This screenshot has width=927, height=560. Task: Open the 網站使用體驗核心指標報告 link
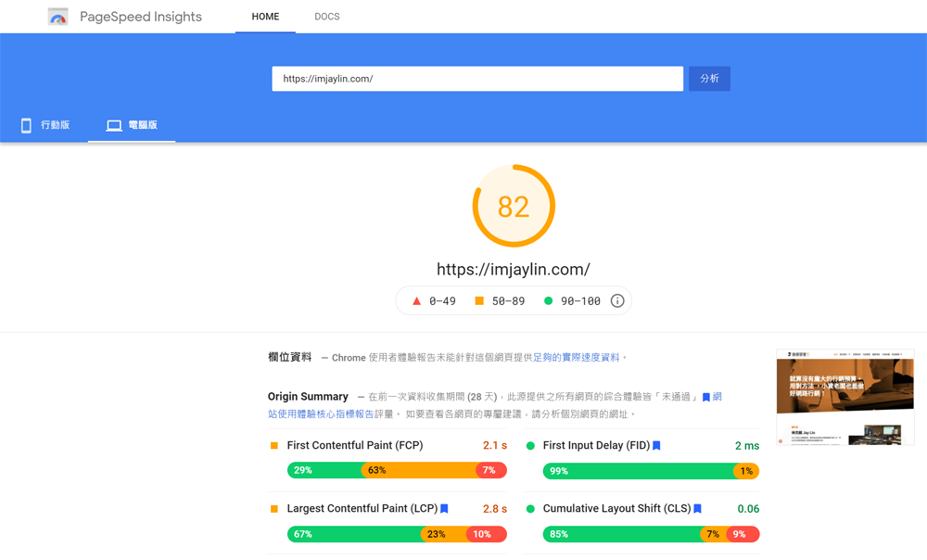coord(321,414)
